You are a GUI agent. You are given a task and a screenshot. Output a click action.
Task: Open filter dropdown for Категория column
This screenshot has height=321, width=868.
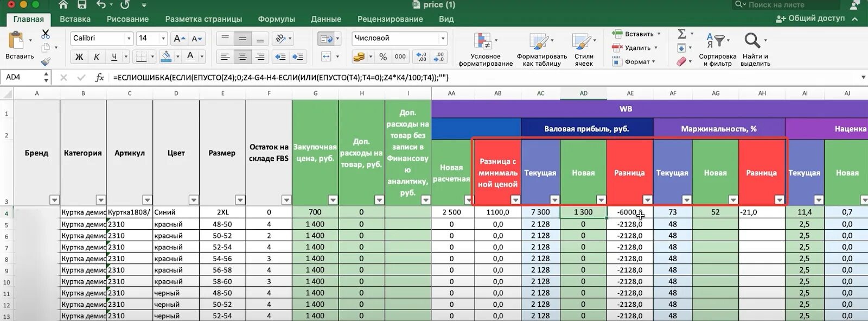point(100,200)
